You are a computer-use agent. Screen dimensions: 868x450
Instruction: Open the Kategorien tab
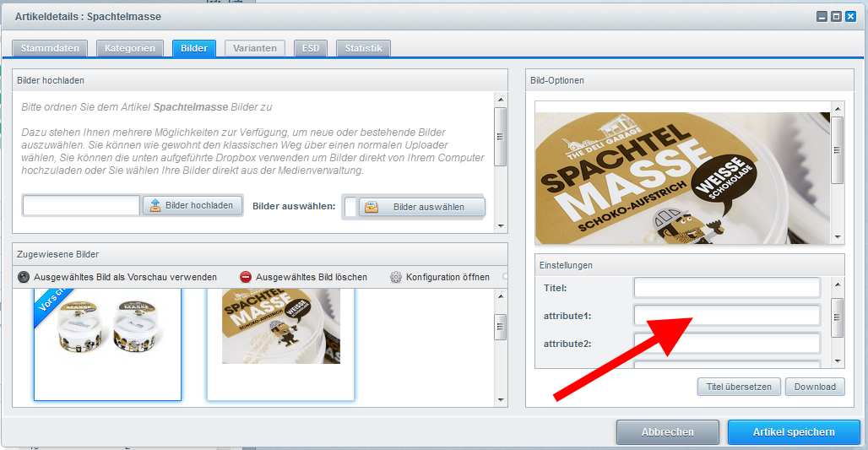click(x=130, y=48)
